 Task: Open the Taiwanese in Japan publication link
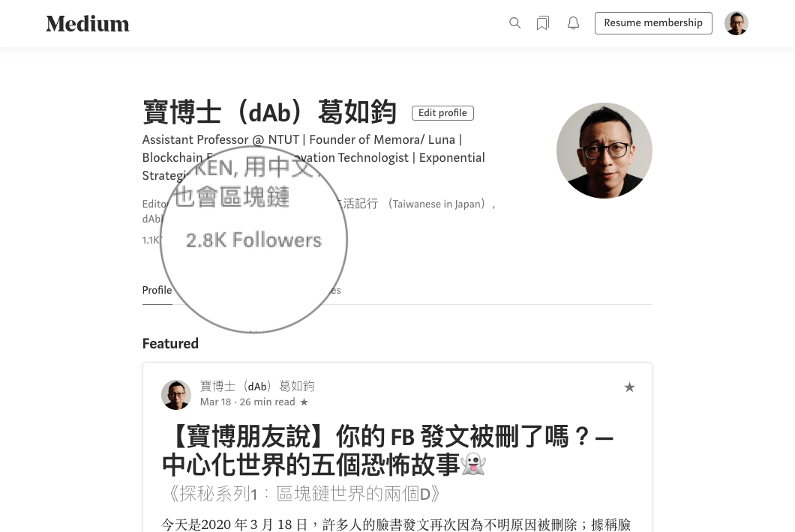414,204
